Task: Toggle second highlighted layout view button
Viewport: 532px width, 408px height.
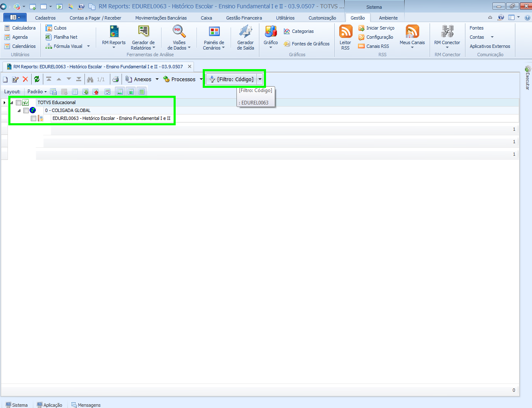Action: click(131, 92)
